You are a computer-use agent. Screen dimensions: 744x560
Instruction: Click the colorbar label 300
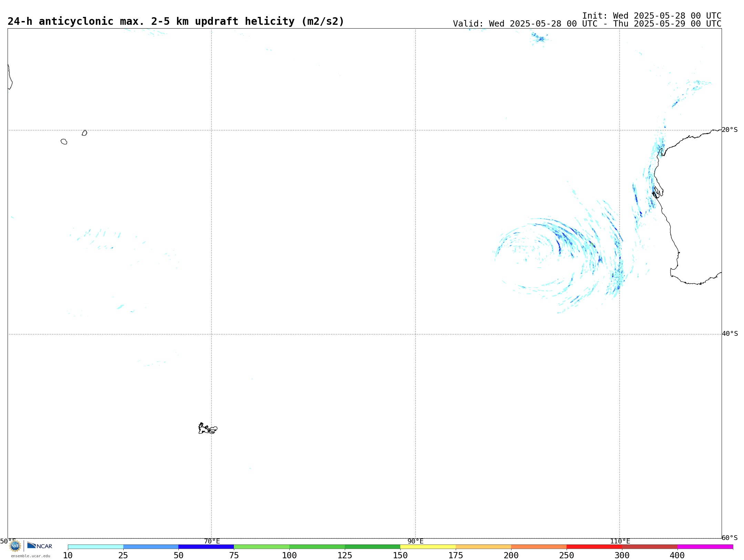tap(622, 555)
